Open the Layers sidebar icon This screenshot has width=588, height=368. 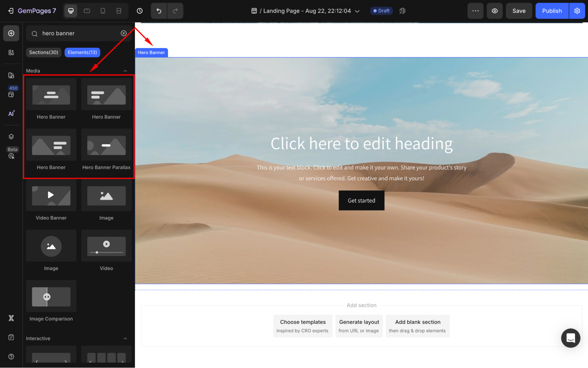pyautogui.click(x=11, y=137)
